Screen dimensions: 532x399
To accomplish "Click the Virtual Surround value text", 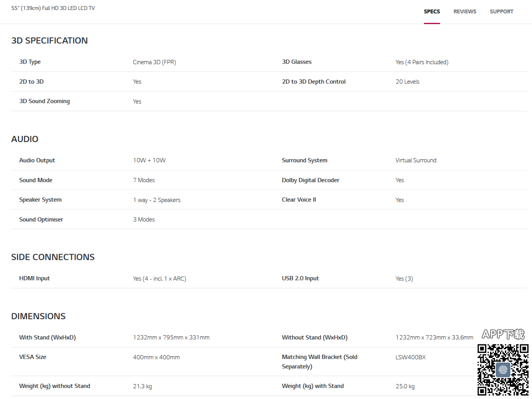I will pyautogui.click(x=416, y=160).
